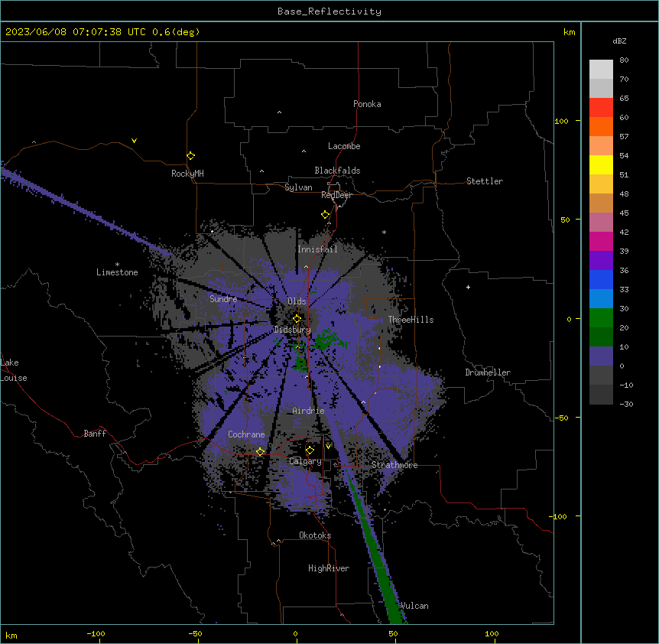Click the dBZ legend heading
Viewport: 659px width, 644px height.
(x=619, y=41)
